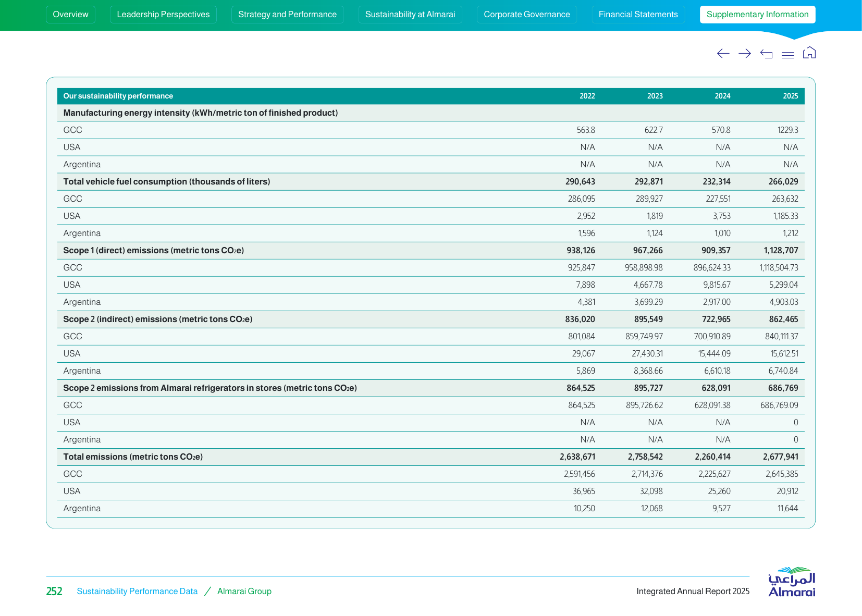
Task: Click the return-to-last-view arrow icon
Action: 766,54
